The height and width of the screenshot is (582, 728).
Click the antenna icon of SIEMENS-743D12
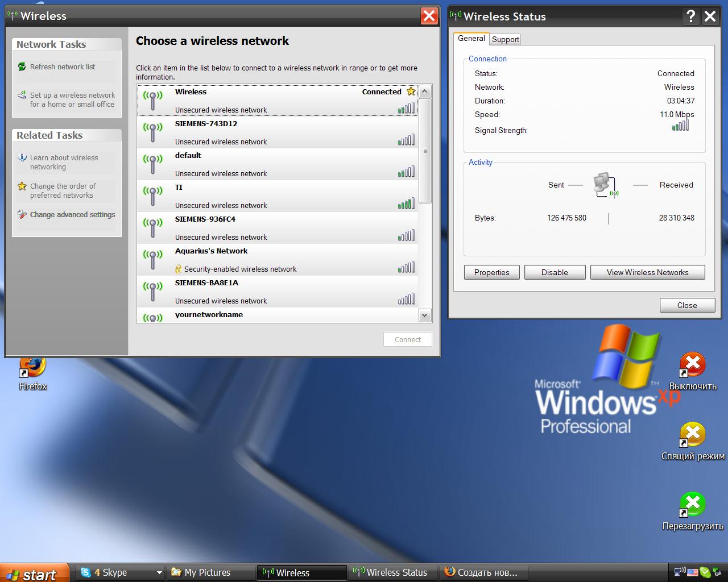click(152, 132)
